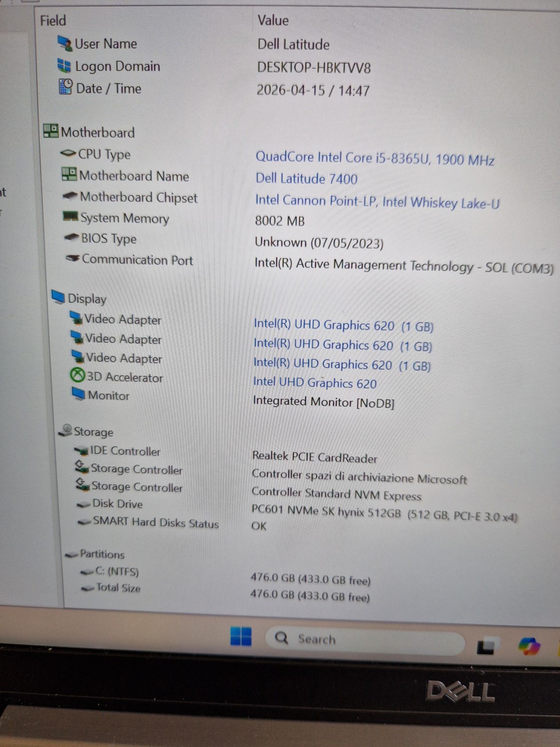
Task: Select the SMART Hard Disks Status label
Action: pos(156,522)
